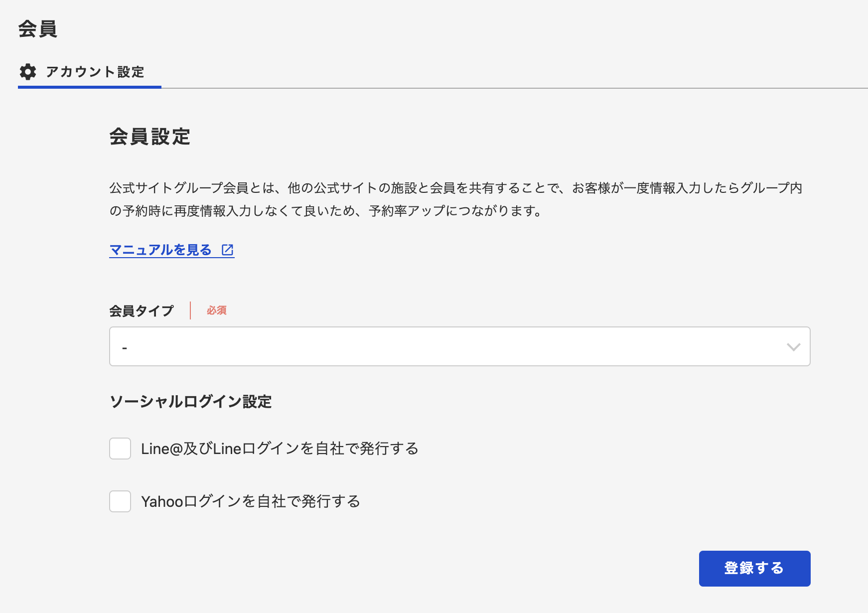The width and height of the screenshot is (868, 613).
Task: Click the Line@及びLineログインを自社で発行する label text
Action: pyautogui.click(x=280, y=449)
